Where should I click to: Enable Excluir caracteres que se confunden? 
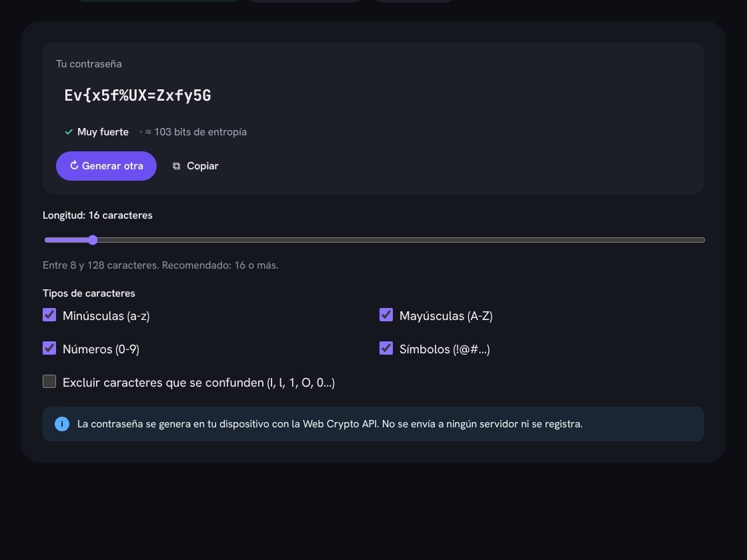(49, 381)
